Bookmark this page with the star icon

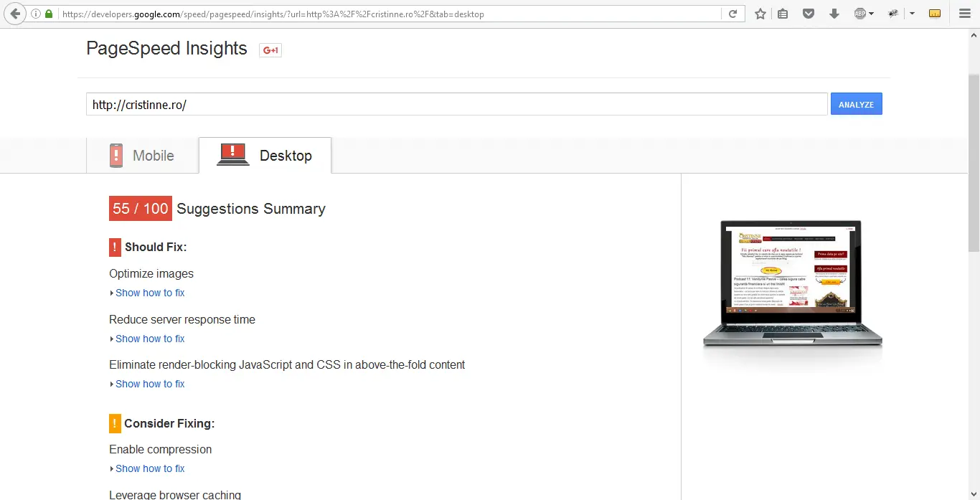760,14
